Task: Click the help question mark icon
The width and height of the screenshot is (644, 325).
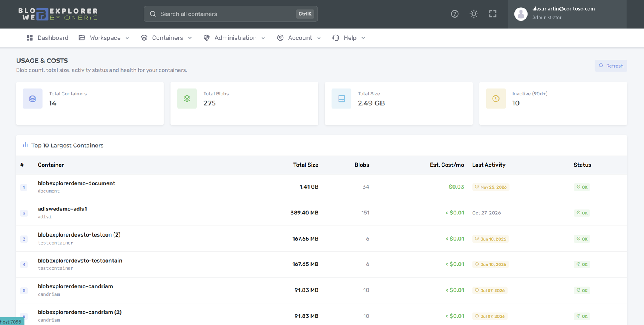Action: click(x=455, y=14)
